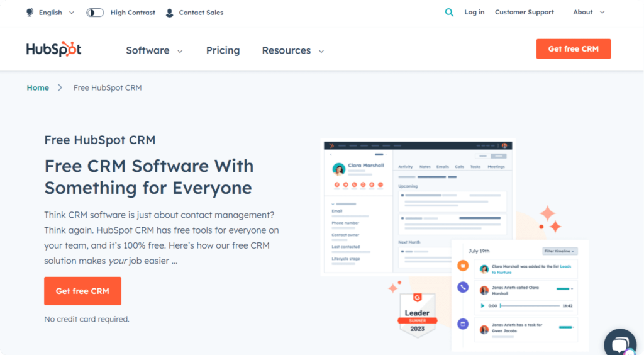Open the Log in link
This screenshot has height=355, width=644.
[474, 13]
